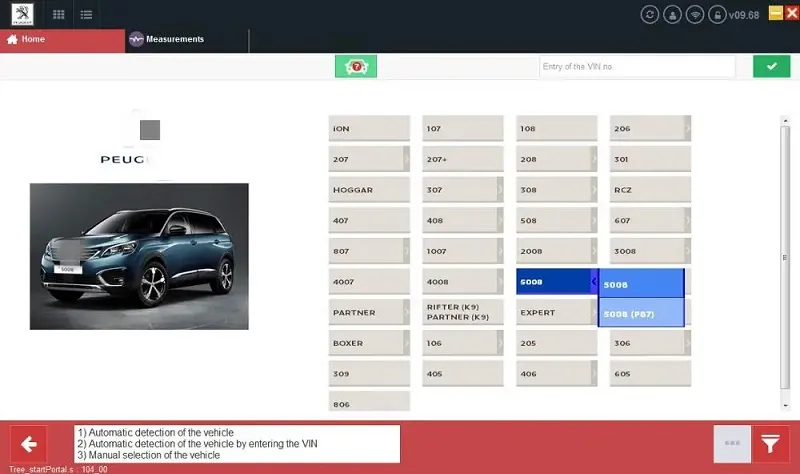Screen dimensions: 800x474
Task: Click the greyed three-dots button
Action: click(732, 444)
